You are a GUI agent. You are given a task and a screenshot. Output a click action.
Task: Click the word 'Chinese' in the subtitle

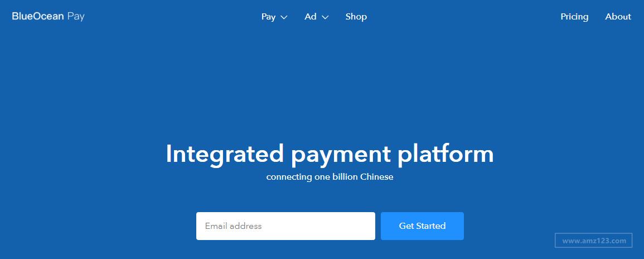click(x=376, y=177)
